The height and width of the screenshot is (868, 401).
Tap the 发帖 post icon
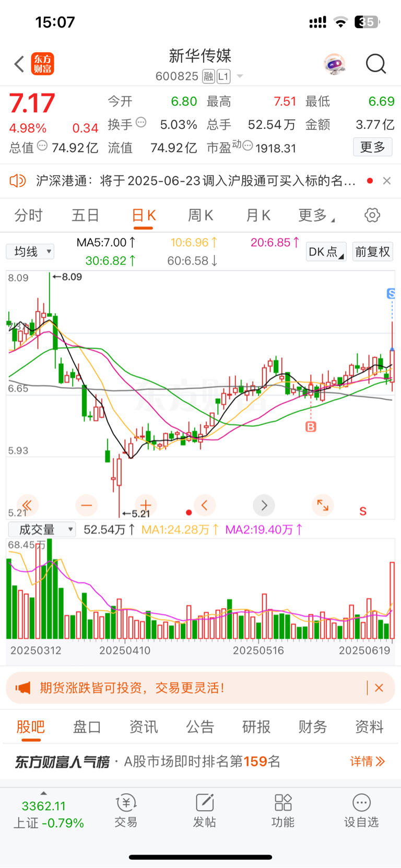point(205,811)
